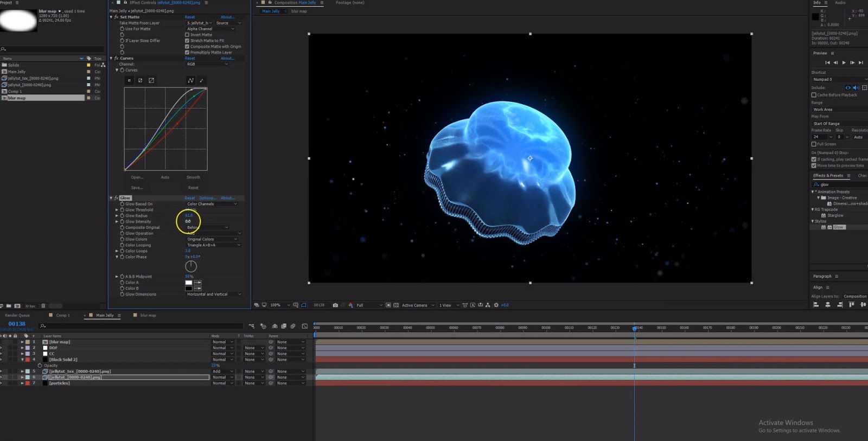Click the Opacity stopwatch for Black Solid 2
Viewport: 868px width, 441px height.
(x=40, y=366)
